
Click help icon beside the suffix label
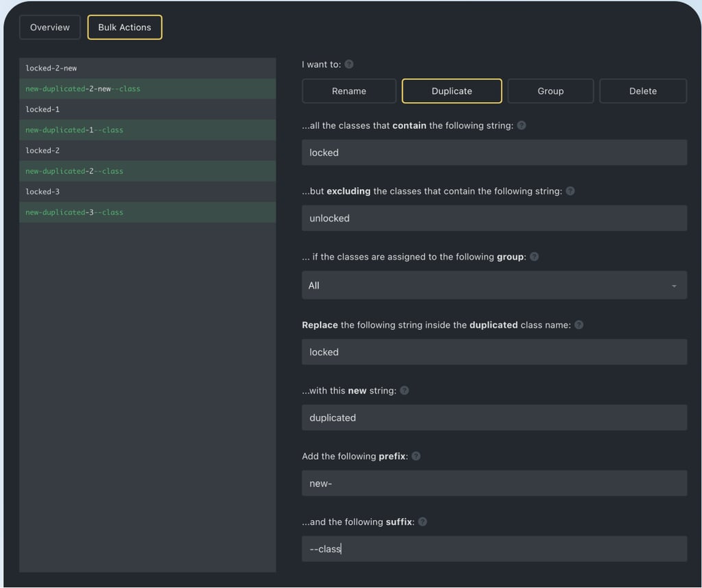[x=422, y=522]
